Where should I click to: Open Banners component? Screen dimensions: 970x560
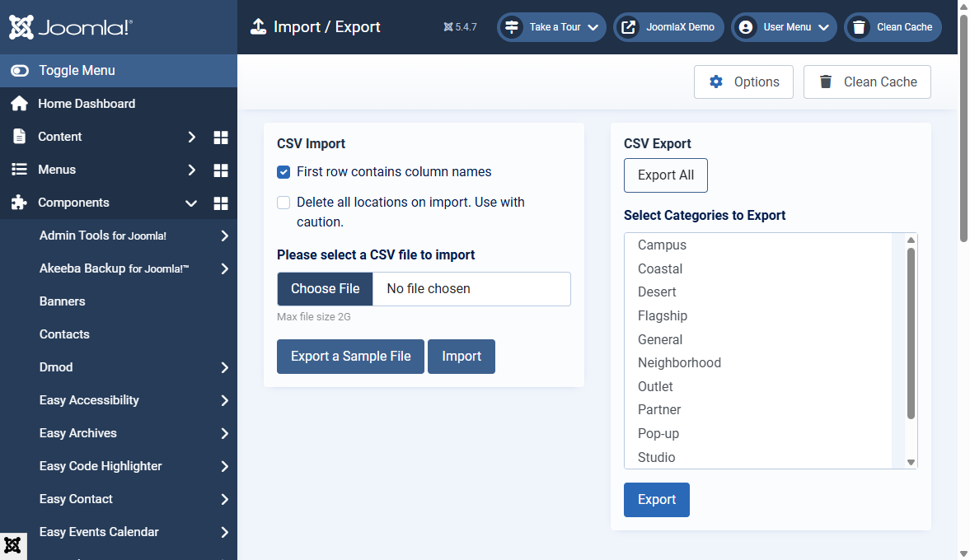(x=63, y=301)
